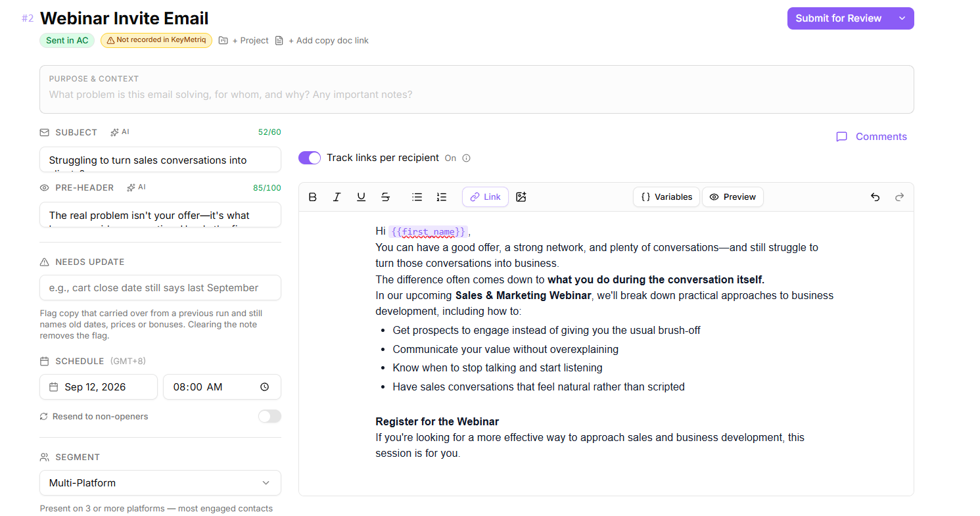Apply underline formatting
This screenshot has width=980, height=516.
[x=362, y=197]
